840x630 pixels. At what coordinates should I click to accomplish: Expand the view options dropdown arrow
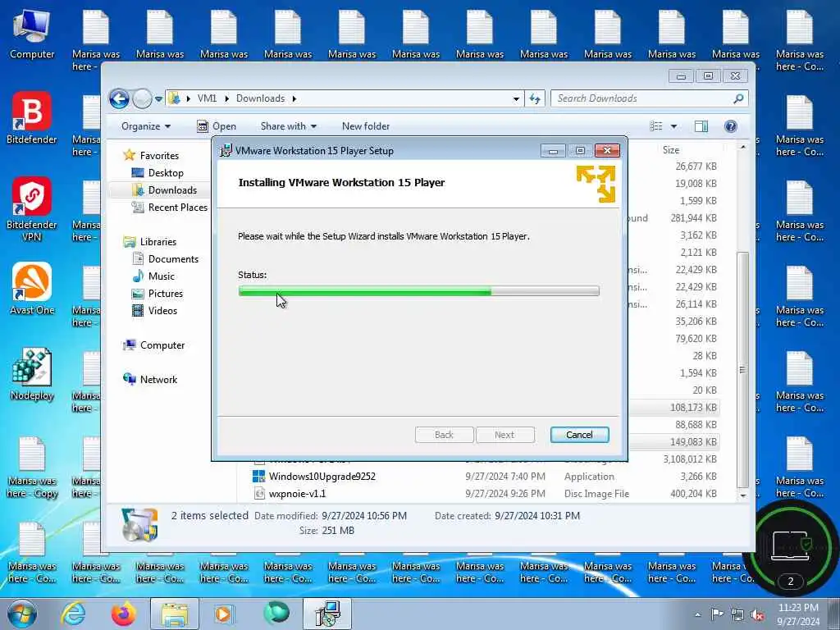674,126
